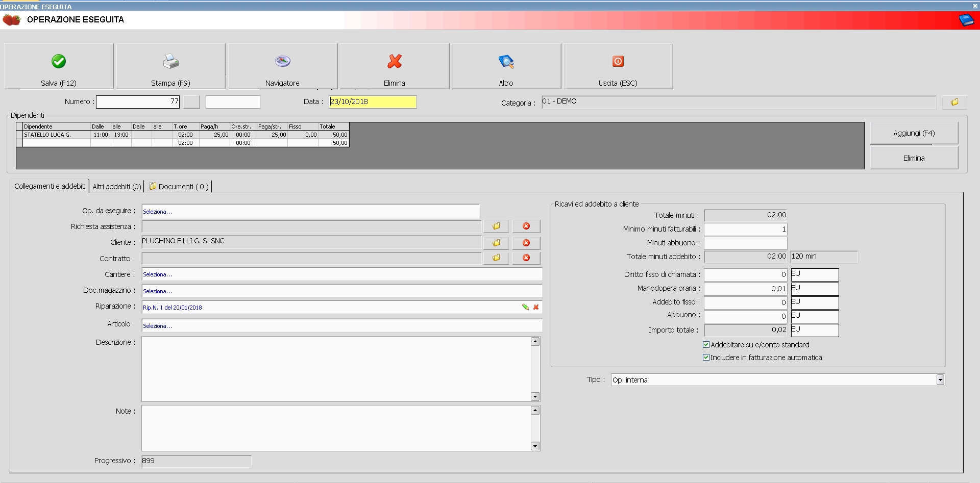Image resolution: width=980 pixels, height=483 pixels.
Task: Browse Cliente with folder icon
Action: tap(496, 243)
